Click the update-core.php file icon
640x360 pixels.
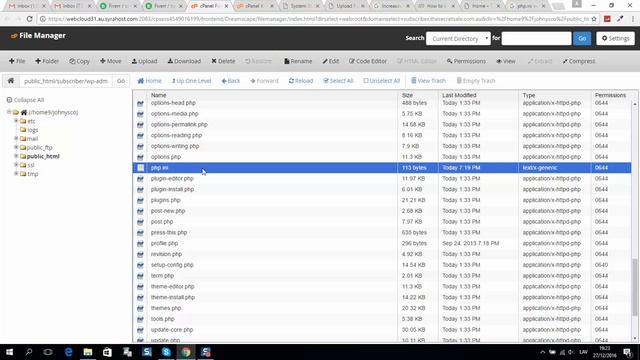coord(140,330)
